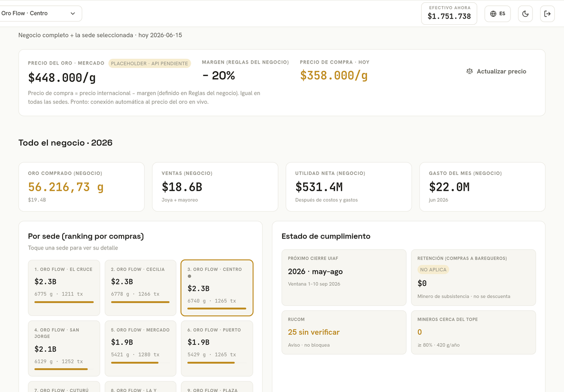Image resolution: width=564 pixels, height=392 pixels.
Task: Select the Oro Flow · Cecilia card
Action: pyautogui.click(x=140, y=288)
